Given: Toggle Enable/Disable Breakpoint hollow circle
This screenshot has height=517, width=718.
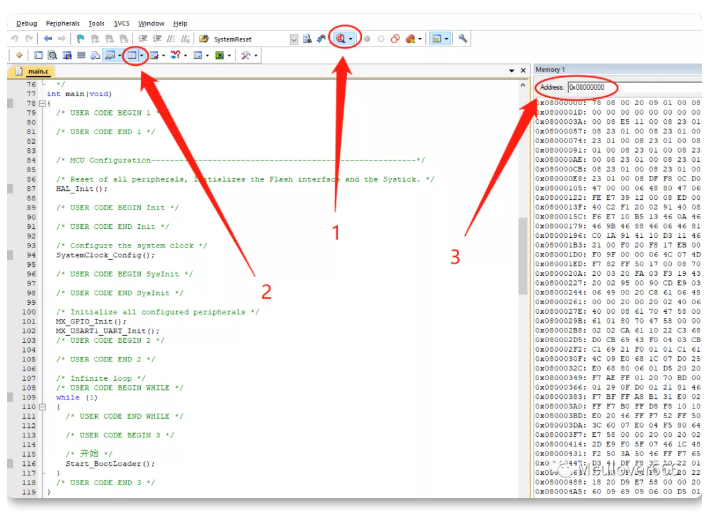Looking at the screenshot, I should (x=381, y=39).
